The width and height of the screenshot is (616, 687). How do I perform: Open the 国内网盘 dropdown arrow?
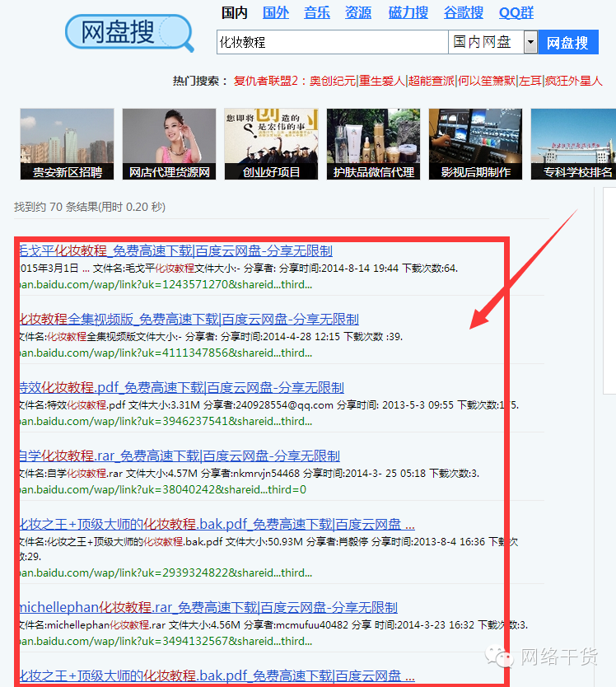530,43
